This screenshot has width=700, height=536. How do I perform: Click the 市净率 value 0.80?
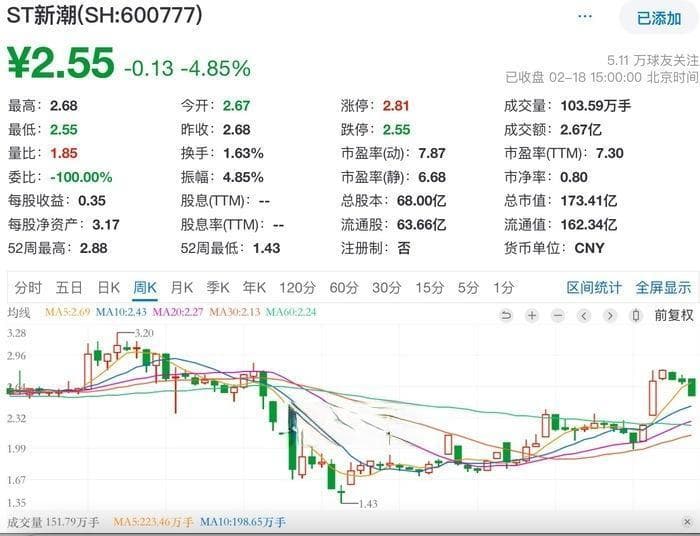tap(574, 177)
